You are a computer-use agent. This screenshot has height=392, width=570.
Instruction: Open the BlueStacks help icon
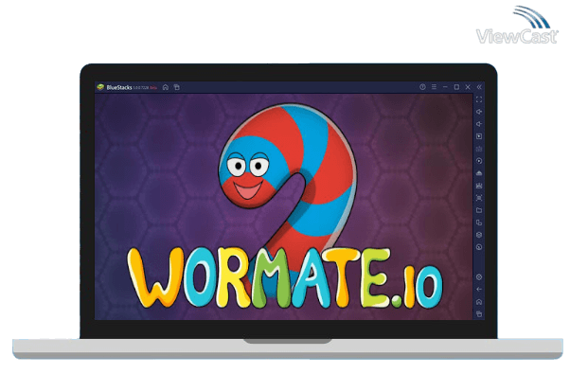click(422, 87)
